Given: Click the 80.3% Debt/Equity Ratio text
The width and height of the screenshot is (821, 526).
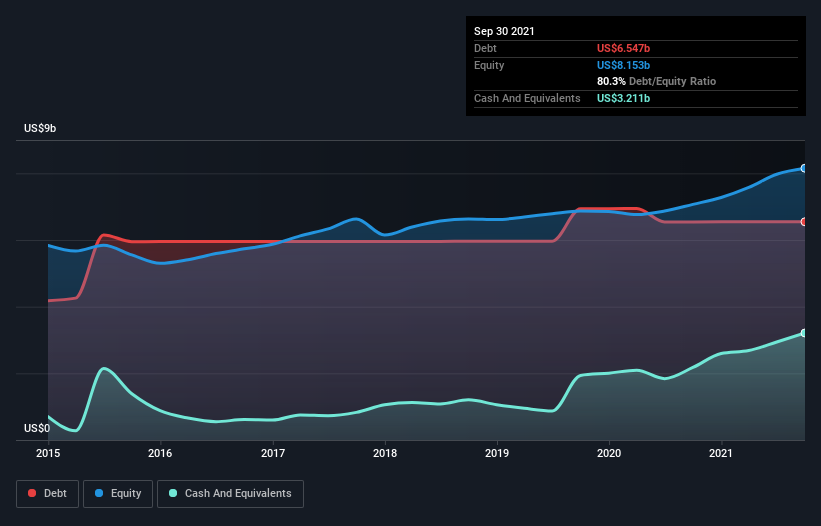Looking at the screenshot, I should coord(657,81).
